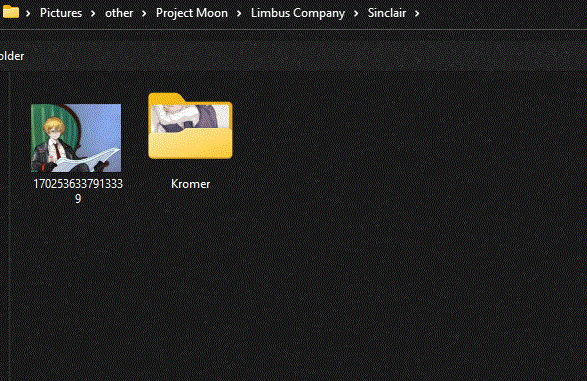Select image thumbnail 1702536337913339
The width and height of the screenshot is (587, 381).
pyautogui.click(x=76, y=138)
